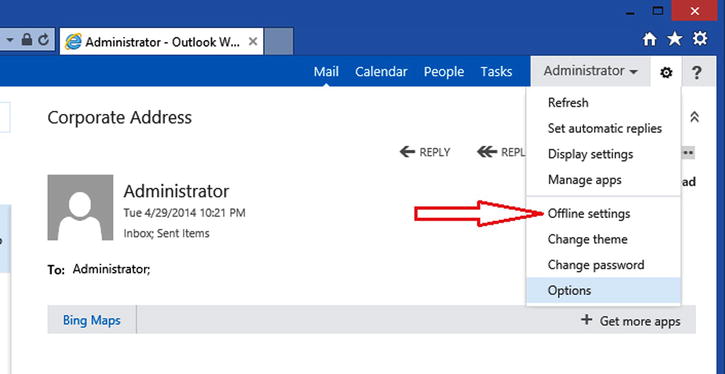Close the Administrator - Outlook browser tab
Viewport: 725px width, 374px height.
pos(252,42)
